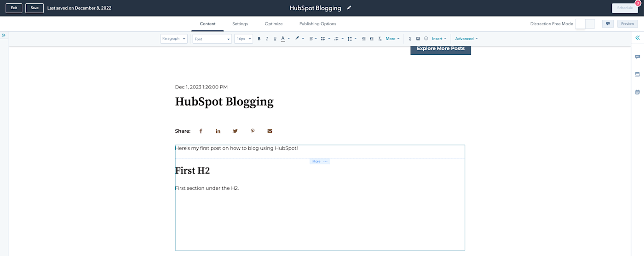Image resolution: width=644 pixels, height=256 pixels.
Task: Apply bold formatting
Action: pyautogui.click(x=259, y=39)
